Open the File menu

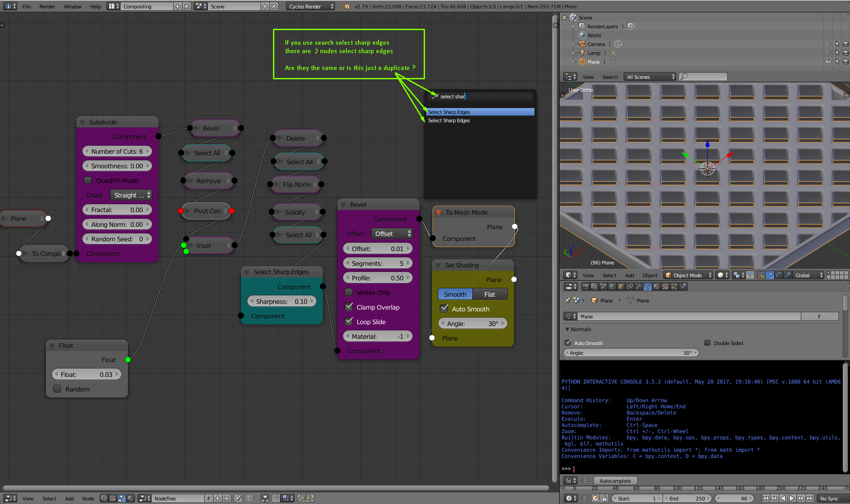(x=27, y=6)
